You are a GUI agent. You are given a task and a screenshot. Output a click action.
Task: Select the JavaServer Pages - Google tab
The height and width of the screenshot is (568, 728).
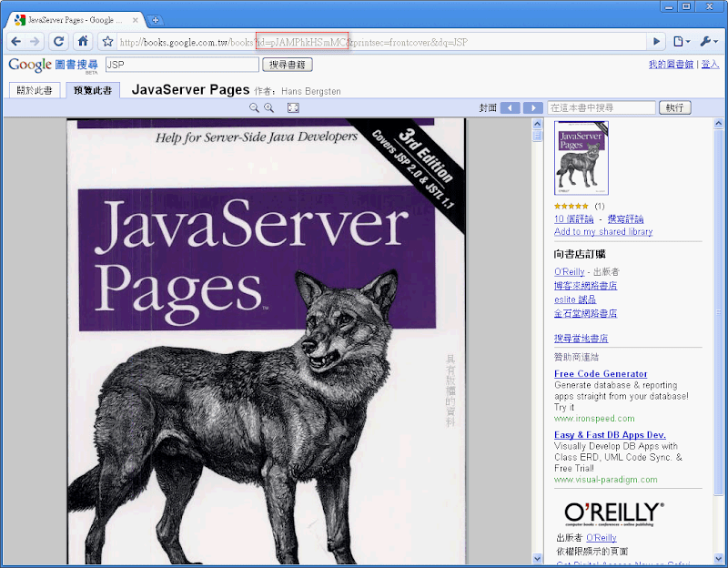pyautogui.click(x=75, y=20)
